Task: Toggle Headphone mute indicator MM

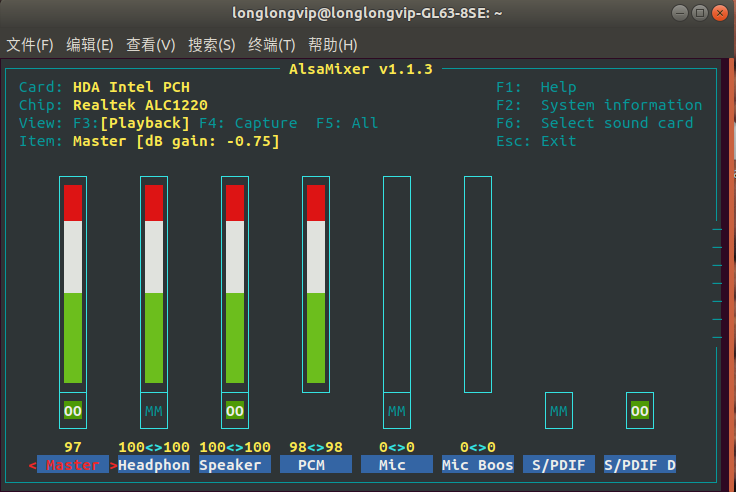Action: (x=153, y=411)
